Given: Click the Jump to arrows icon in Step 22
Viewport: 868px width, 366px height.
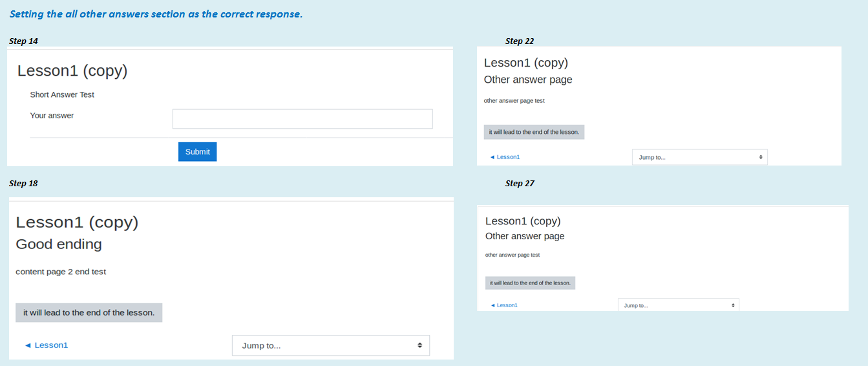Looking at the screenshot, I should (761, 157).
